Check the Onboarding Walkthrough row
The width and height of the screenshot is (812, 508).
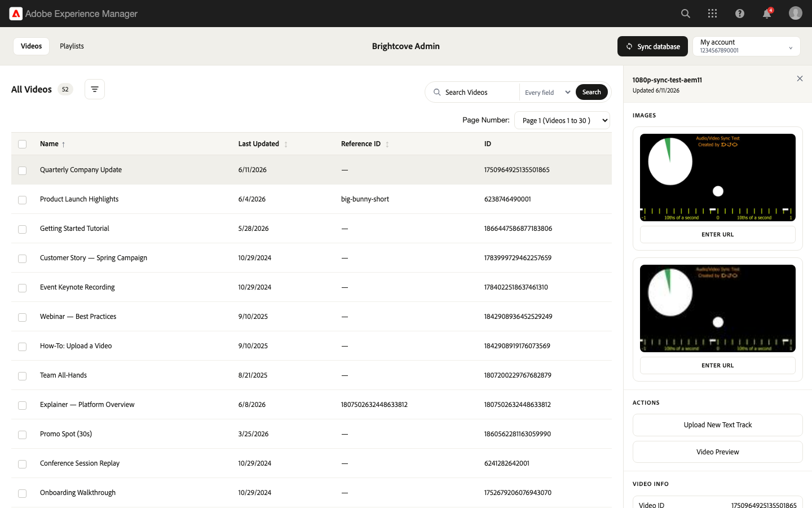coord(23,493)
